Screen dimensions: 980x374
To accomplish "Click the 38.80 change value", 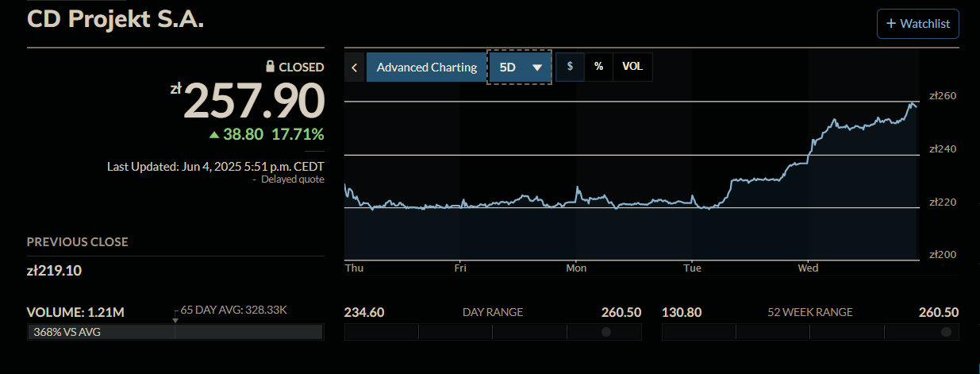I will coord(243,134).
